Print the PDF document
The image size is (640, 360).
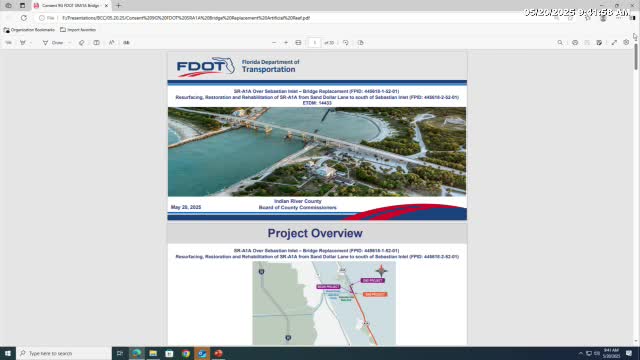575,42
